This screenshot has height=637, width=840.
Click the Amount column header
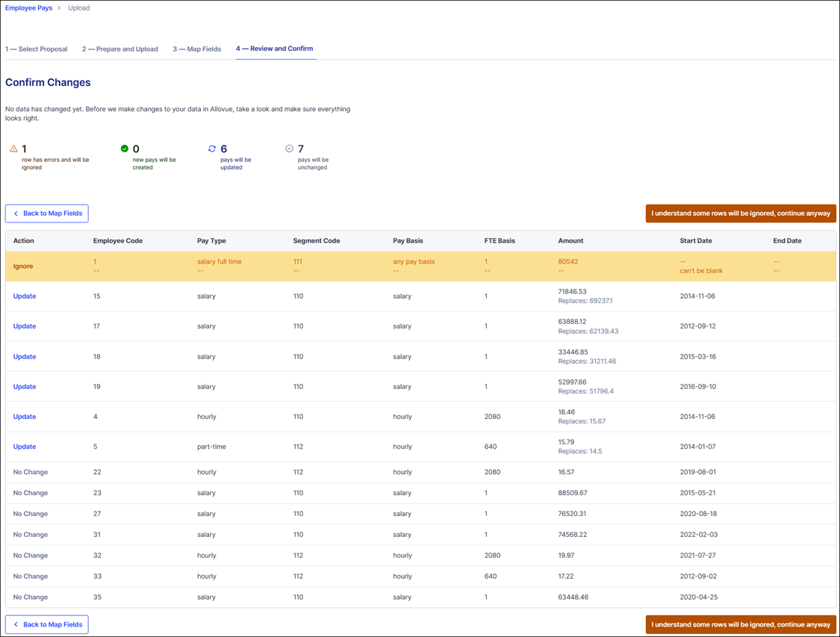[570, 241]
